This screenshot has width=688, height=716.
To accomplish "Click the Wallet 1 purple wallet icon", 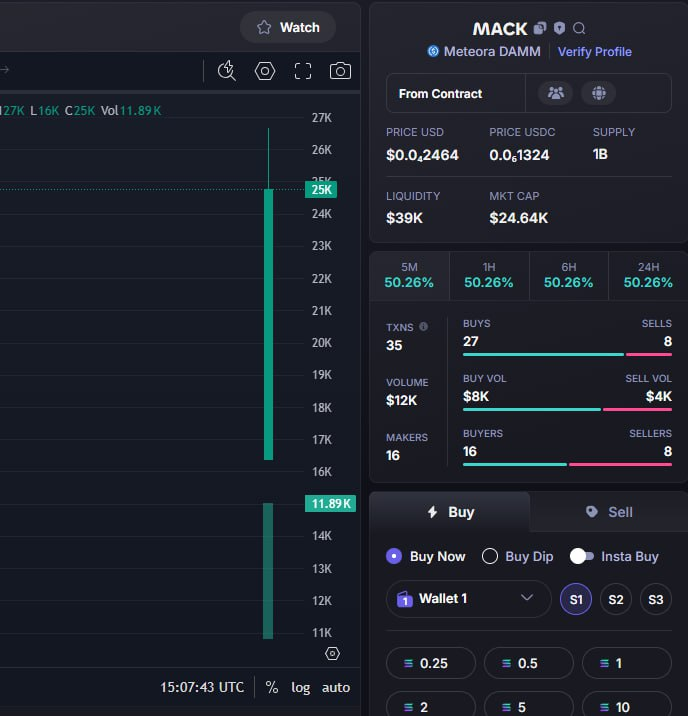I will (x=405, y=599).
